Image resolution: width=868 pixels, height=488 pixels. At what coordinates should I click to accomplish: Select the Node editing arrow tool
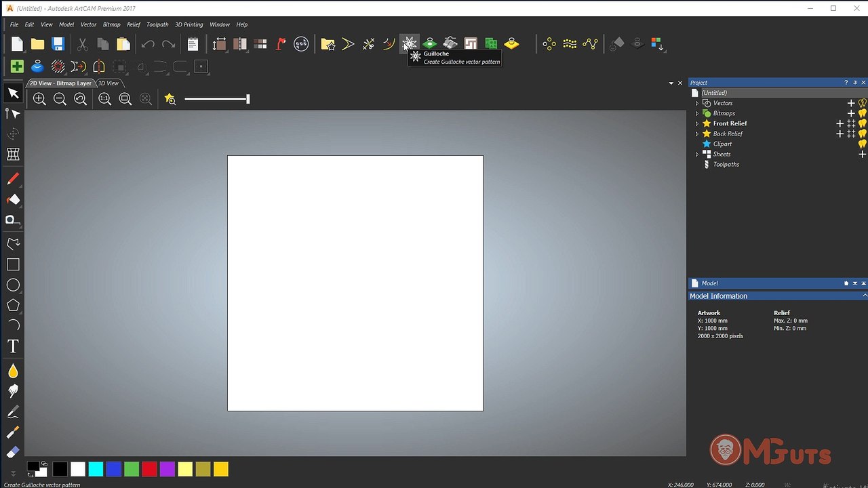(x=13, y=113)
